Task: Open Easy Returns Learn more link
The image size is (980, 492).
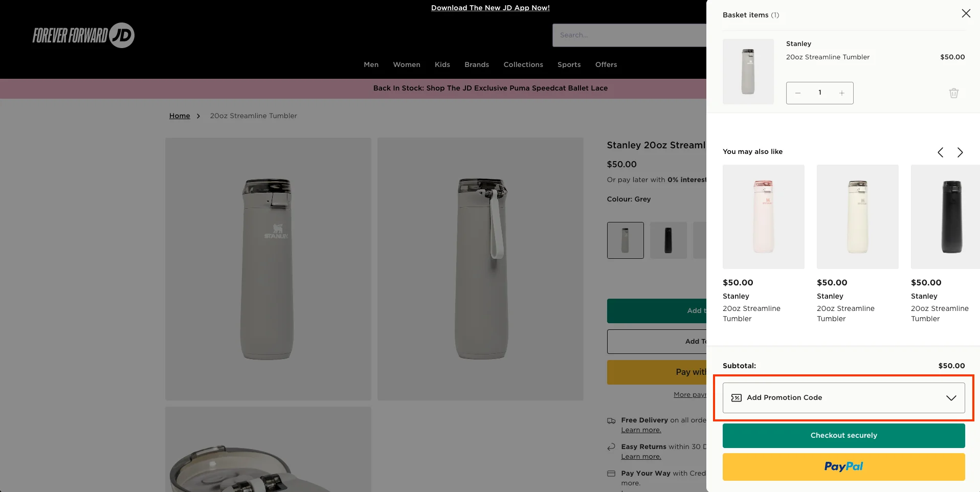Action: [641, 457]
